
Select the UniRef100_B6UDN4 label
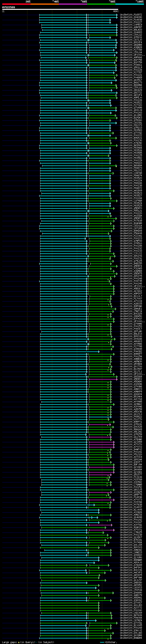tap(131, 85)
